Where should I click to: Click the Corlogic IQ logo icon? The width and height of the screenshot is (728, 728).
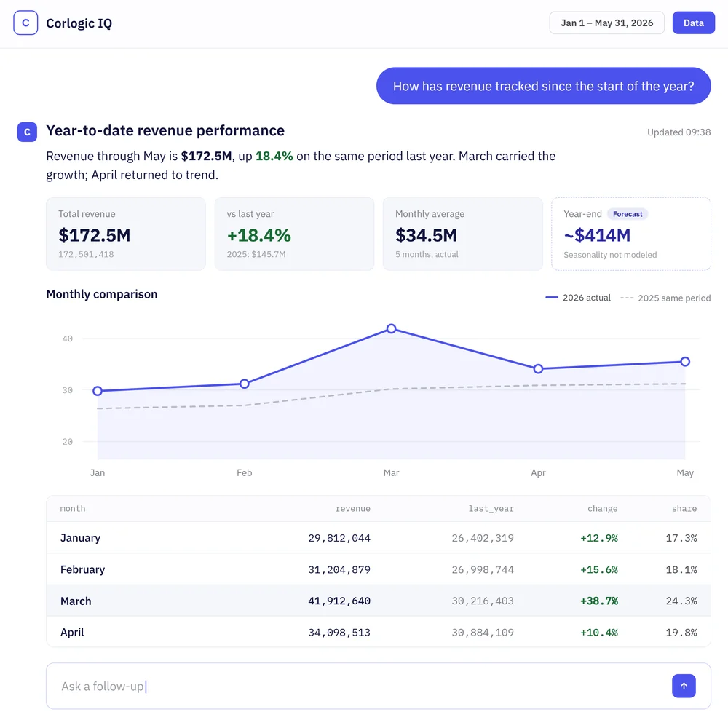click(x=25, y=23)
